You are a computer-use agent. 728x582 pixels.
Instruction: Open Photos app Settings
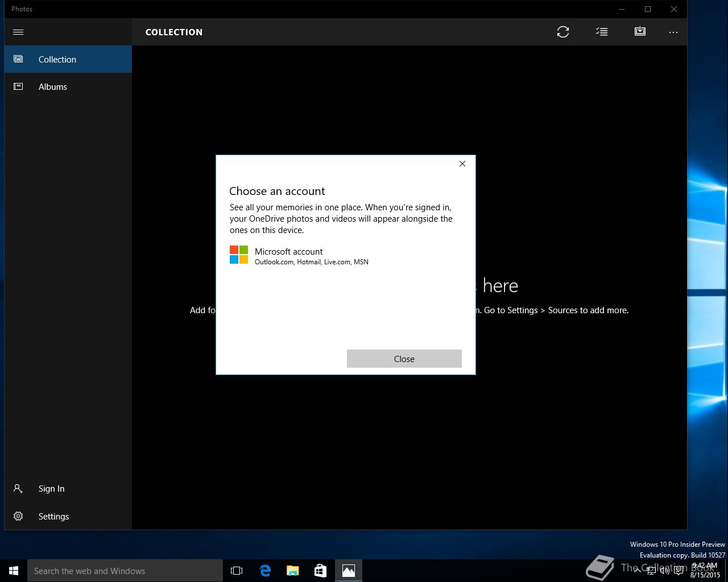68,516
